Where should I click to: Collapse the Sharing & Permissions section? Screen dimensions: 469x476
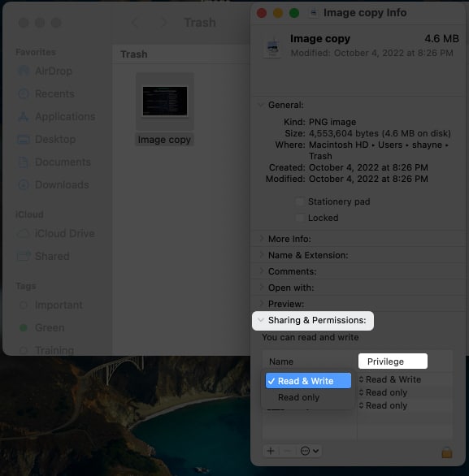[x=261, y=320]
